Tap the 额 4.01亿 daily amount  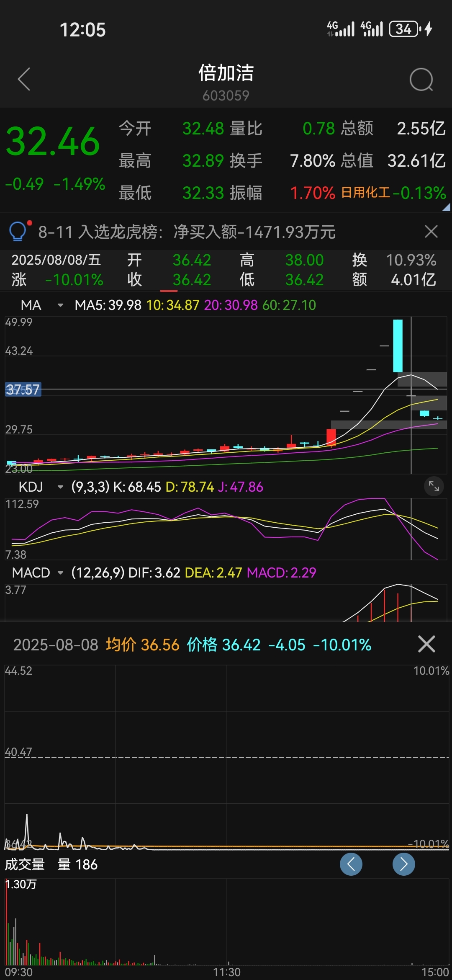(x=413, y=279)
